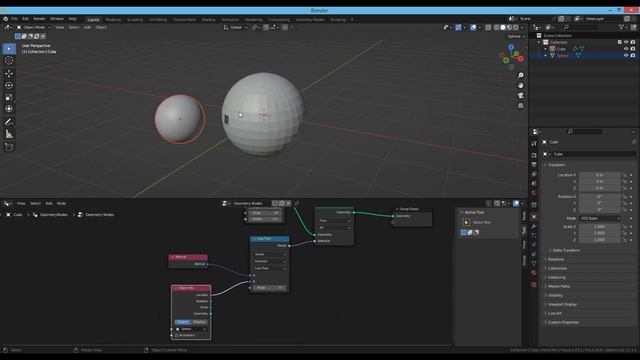Expand the Relations panel
The width and height of the screenshot is (640, 360).
[556, 259]
